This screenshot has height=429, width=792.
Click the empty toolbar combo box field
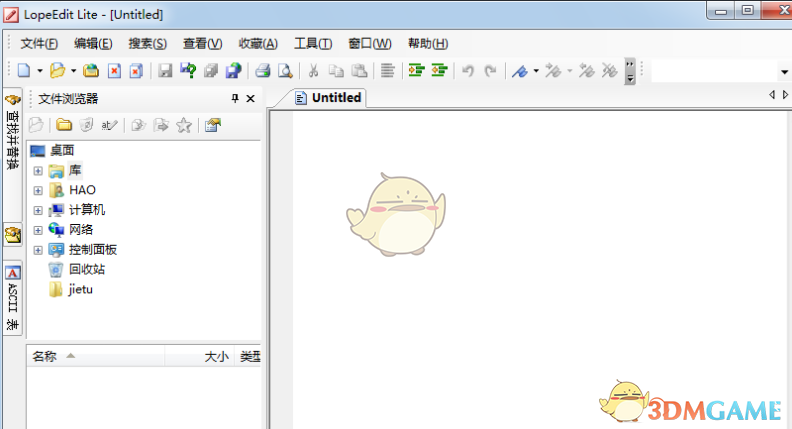(714, 71)
